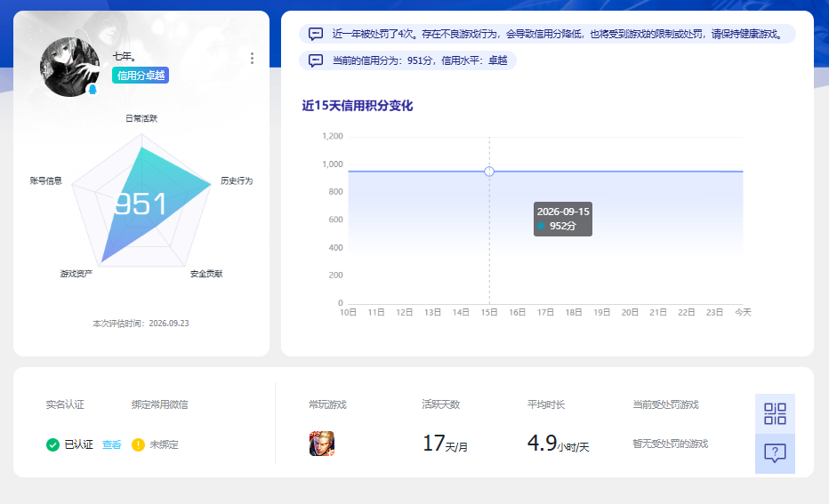Click the username 七年。
Viewport: 829px width, 504px height.
125,56
